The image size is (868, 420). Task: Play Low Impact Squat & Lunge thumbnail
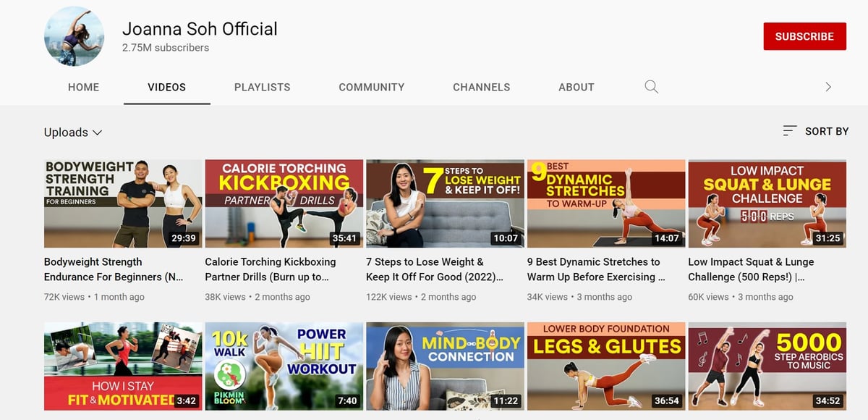767,203
